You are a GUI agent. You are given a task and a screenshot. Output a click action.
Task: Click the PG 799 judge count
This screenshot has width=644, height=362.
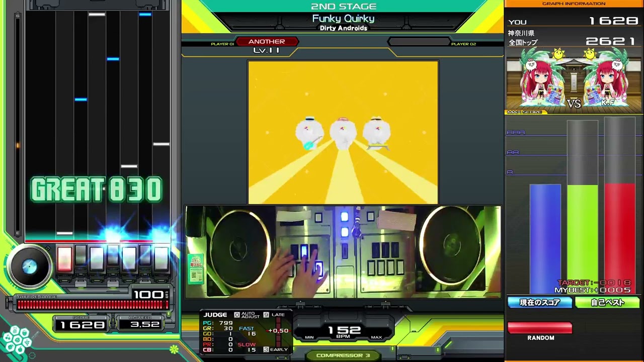coord(218,323)
